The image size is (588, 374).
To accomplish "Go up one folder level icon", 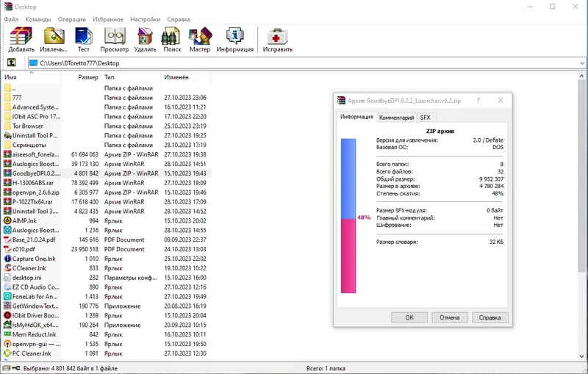I will [12, 62].
